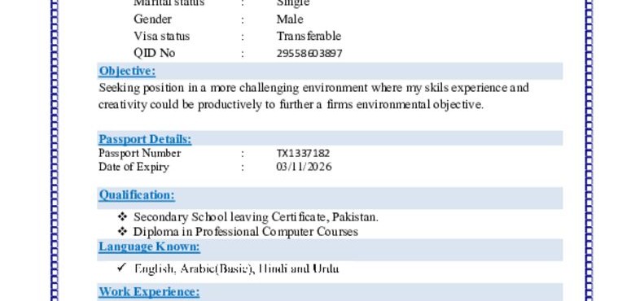Click the Qualification heading
This screenshot has width=644, height=301.
[137, 194]
